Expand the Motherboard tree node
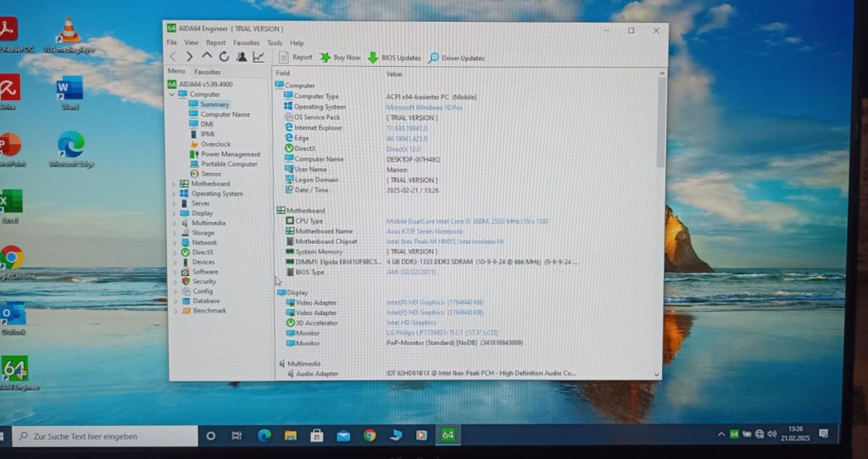 174,184
